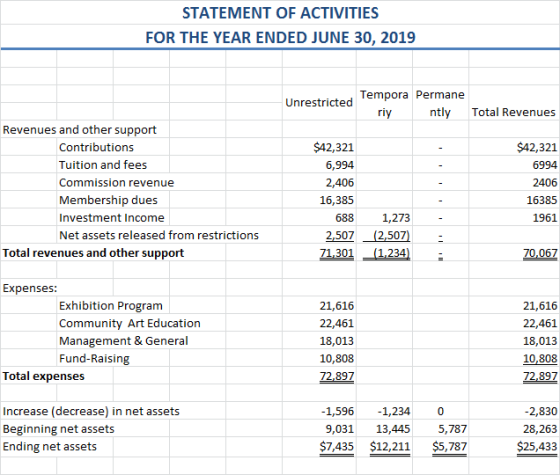Select the Permanently column header cell
This screenshot has width=560, height=475.
pos(440,103)
